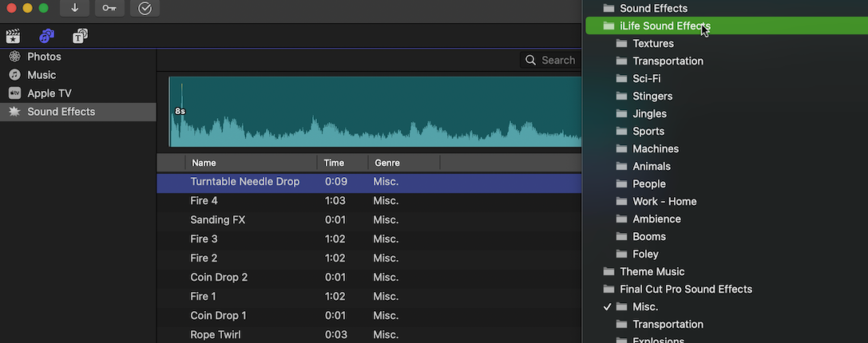Select the checked Misc. category

pyautogui.click(x=645, y=307)
